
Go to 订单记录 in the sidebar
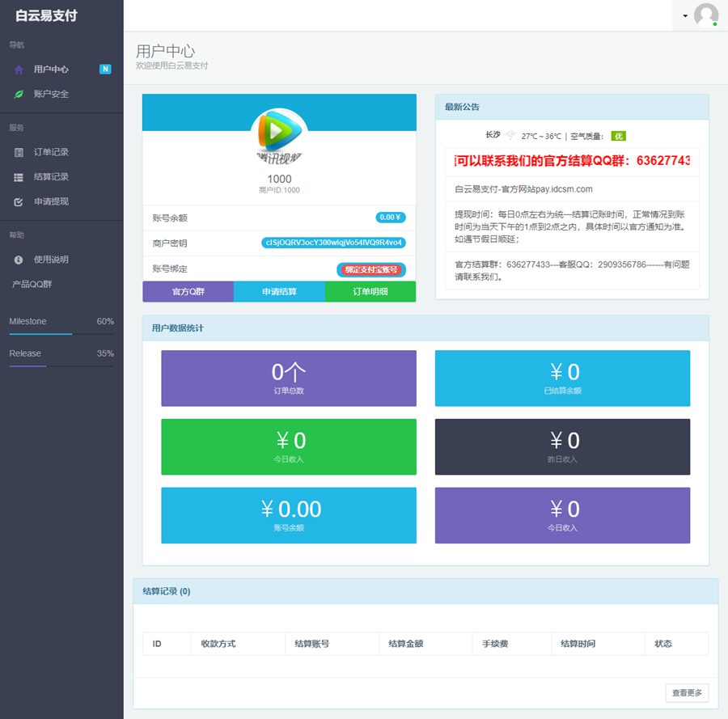click(61, 152)
